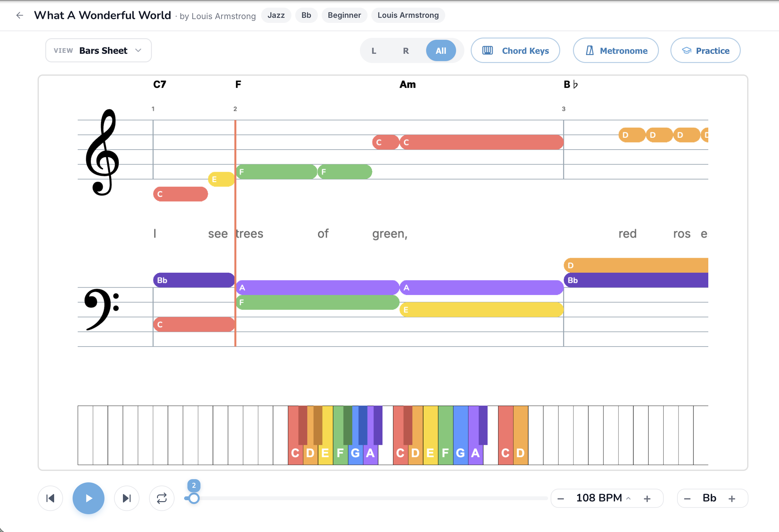
Task: Click the green F note in bass staff
Action: point(318,302)
